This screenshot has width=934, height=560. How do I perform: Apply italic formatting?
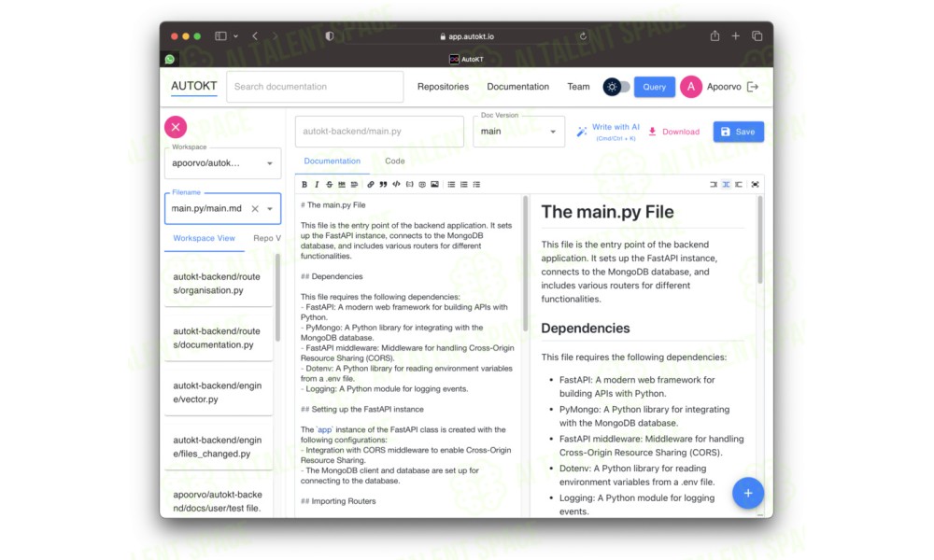[x=317, y=185]
